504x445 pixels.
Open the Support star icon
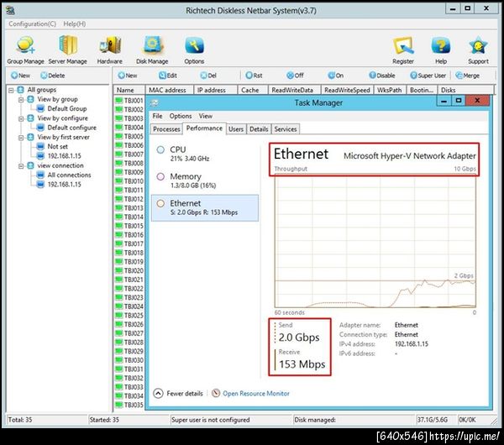click(x=478, y=50)
